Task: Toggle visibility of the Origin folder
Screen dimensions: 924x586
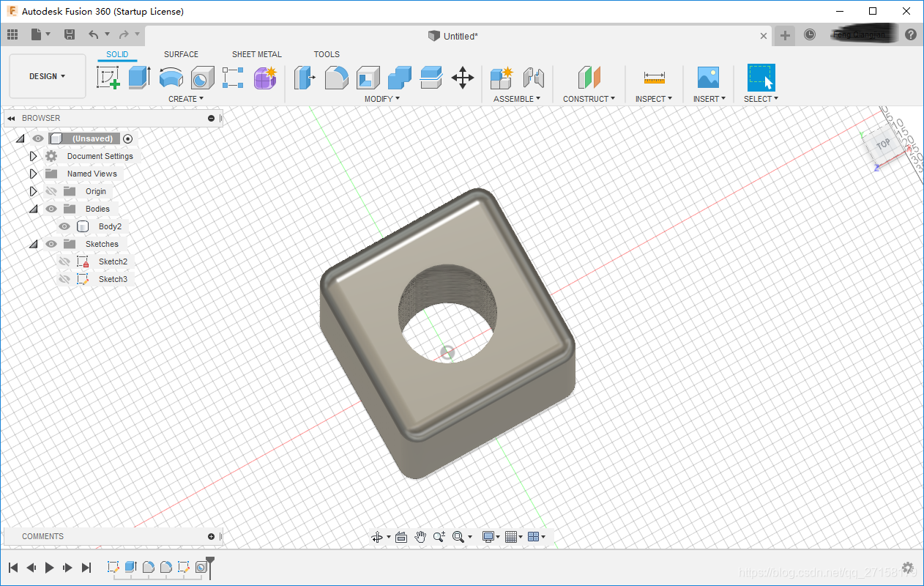Action: coord(51,191)
